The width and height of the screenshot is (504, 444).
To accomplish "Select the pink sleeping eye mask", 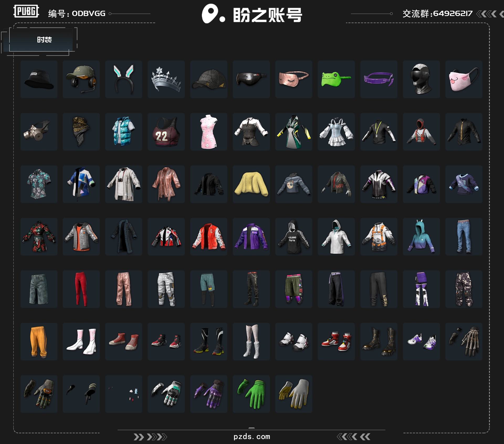I will tap(294, 79).
